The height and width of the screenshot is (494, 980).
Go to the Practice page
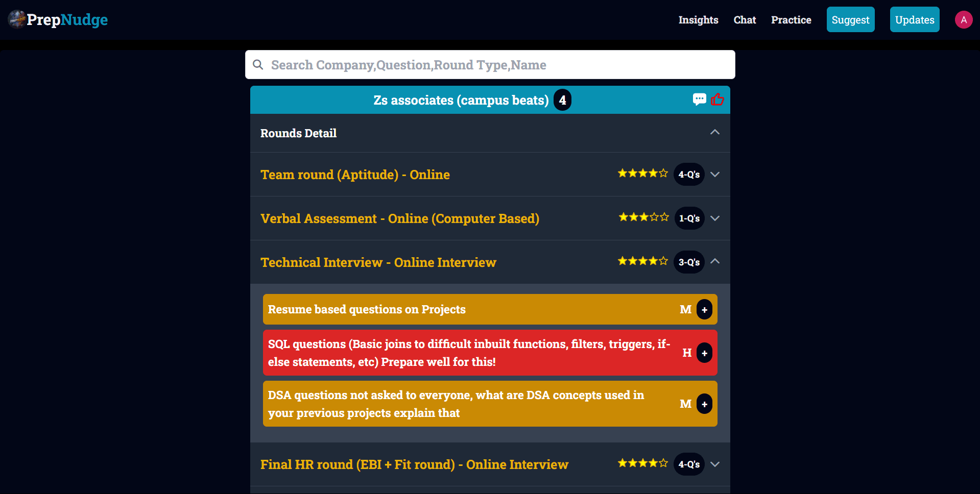791,20
